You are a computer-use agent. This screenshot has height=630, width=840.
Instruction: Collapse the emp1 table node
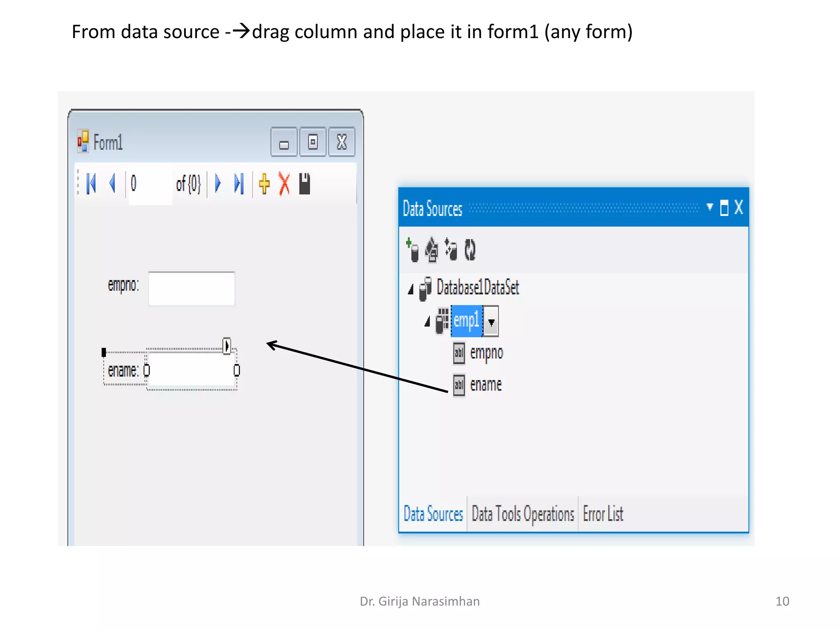[x=427, y=322]
